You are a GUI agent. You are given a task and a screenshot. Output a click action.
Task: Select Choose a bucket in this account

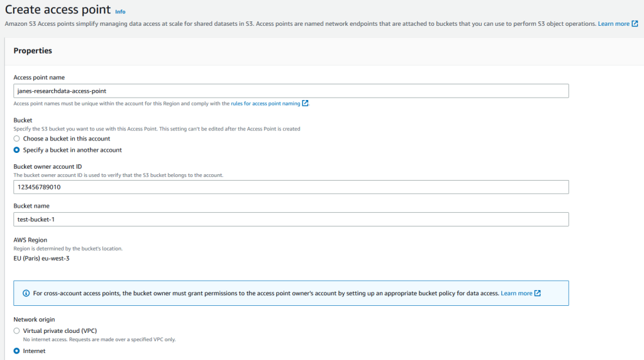(16, 138)
